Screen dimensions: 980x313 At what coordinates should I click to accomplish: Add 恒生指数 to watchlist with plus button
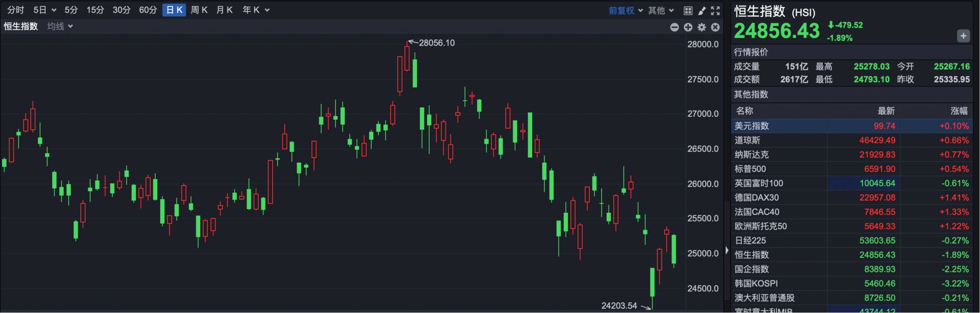(963, 36)
